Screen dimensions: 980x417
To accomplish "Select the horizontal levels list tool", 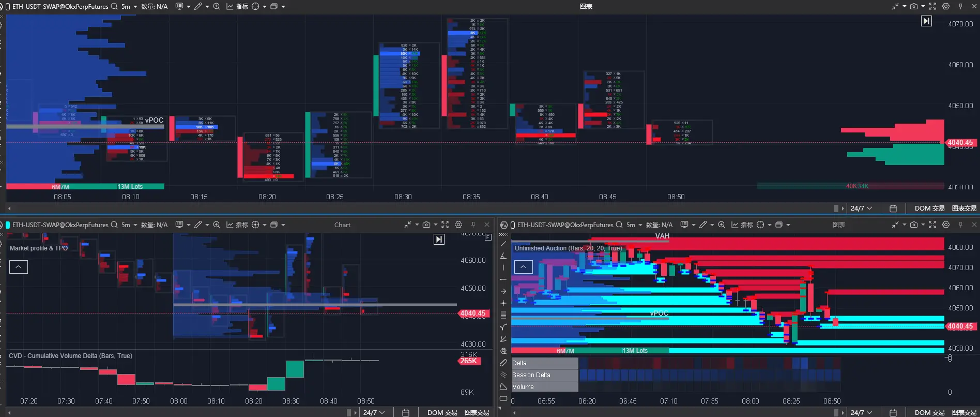I will pos(503,315).
